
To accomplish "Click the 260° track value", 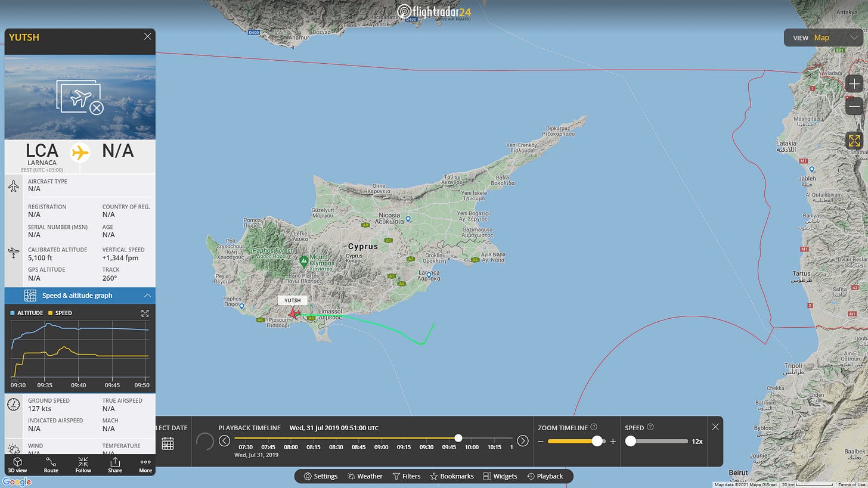I will tap(110, 278).
